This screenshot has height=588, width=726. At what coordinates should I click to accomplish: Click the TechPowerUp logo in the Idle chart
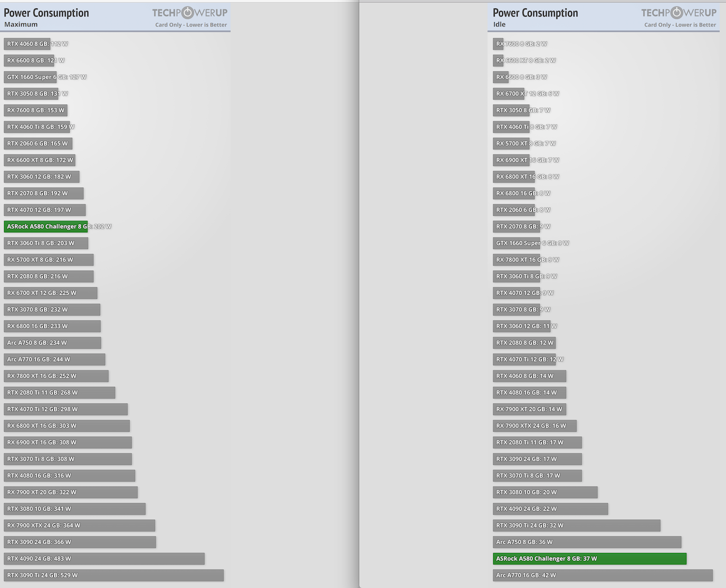point(679,13)
